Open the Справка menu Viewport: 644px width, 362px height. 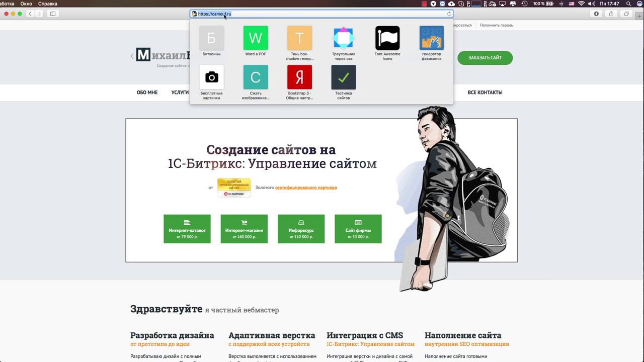(x=48, y=4)
